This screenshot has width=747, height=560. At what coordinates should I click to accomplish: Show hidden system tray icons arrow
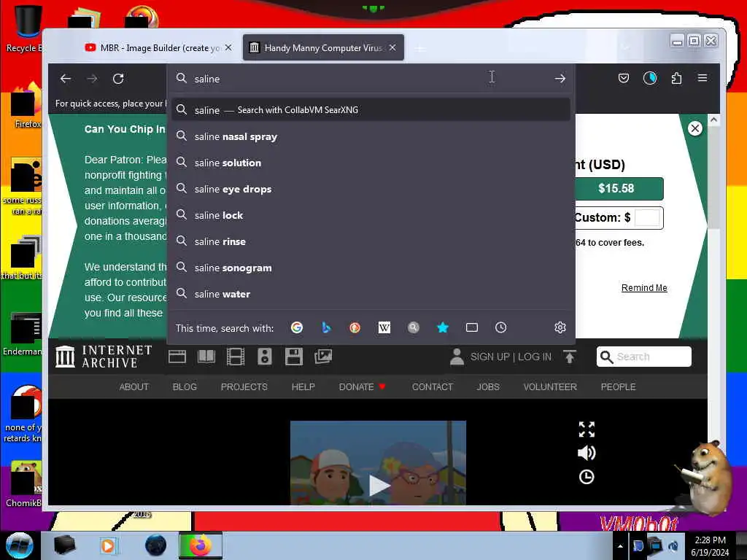pyautogui.click(x=620, y=546)
